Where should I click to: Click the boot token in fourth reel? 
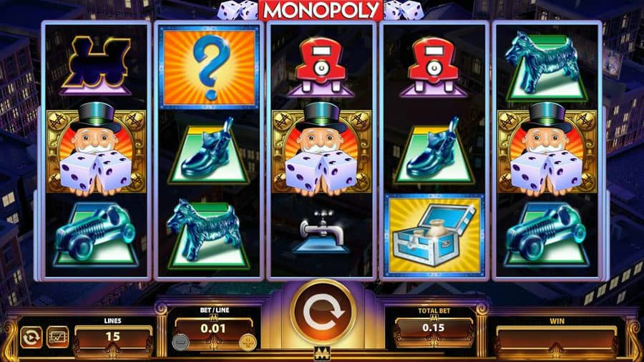[x=433, y=152]
